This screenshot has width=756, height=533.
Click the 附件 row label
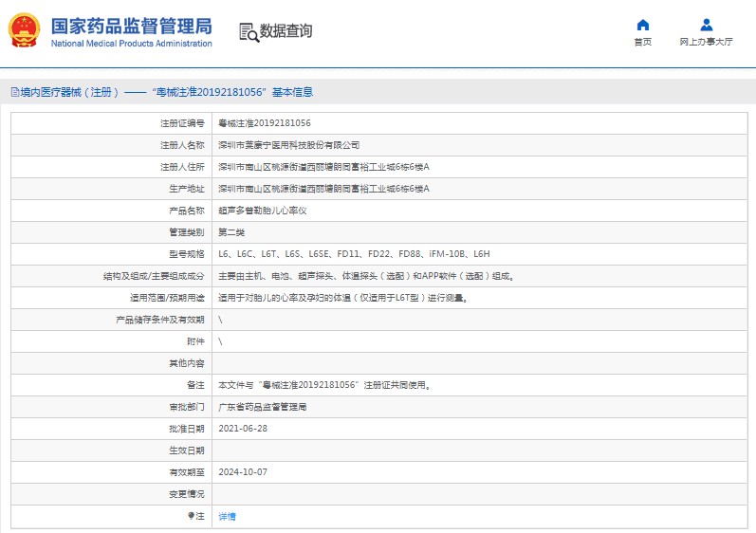(x=195, y=341)
